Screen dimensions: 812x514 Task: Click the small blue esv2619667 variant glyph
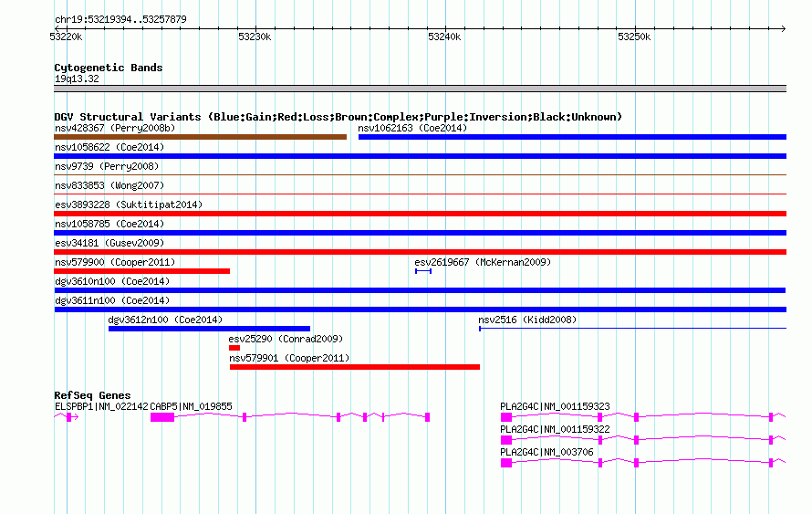point(423,271)
